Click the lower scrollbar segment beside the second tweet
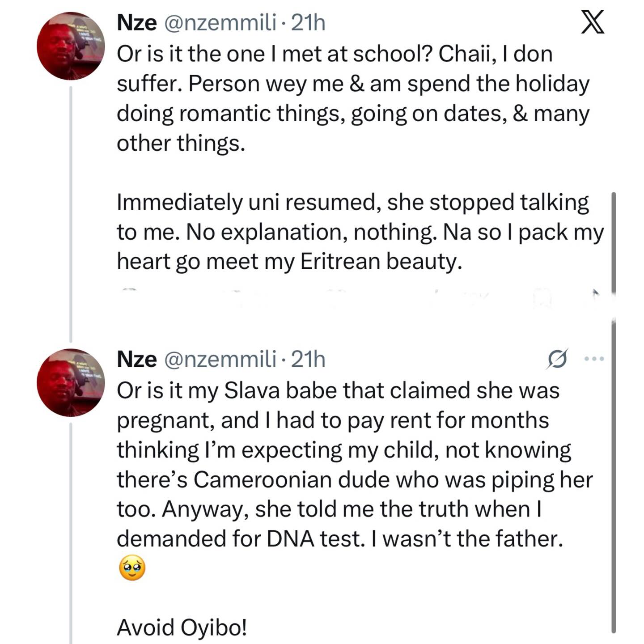This screenshot has height=644, width=644. click(614, 474)
